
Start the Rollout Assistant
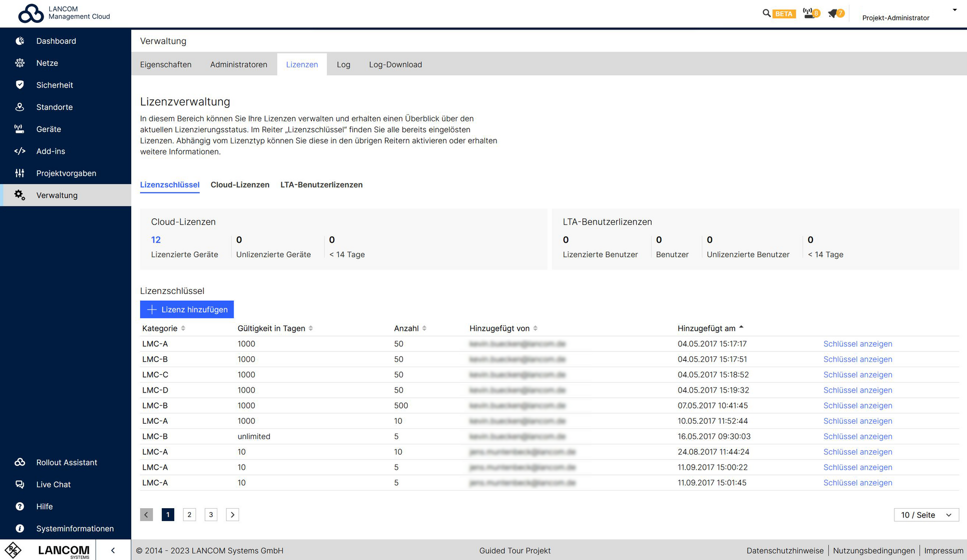(x=66, y=462)
